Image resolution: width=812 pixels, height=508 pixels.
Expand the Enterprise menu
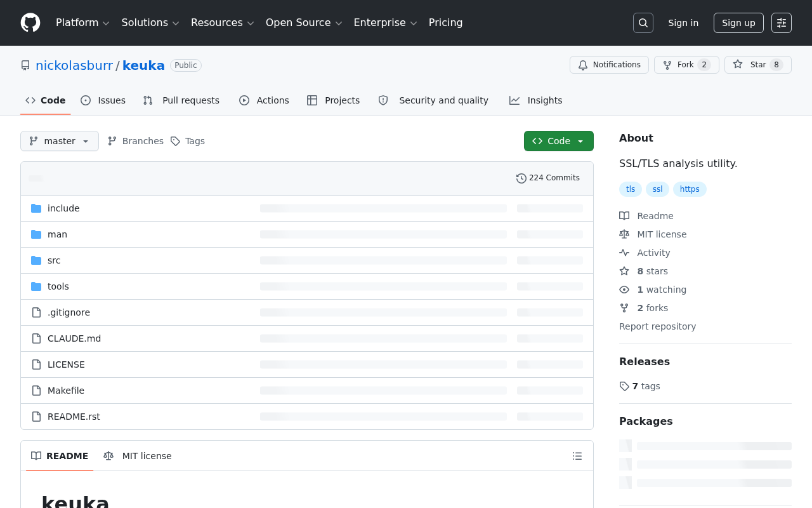point(385,23)
